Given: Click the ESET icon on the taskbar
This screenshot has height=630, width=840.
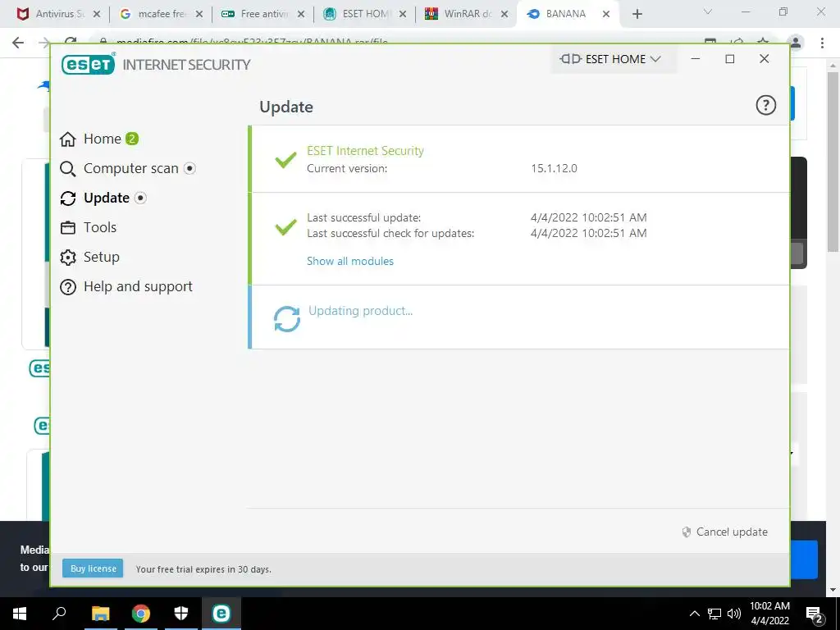Looking at the screenshot, I should click(221, 614).
